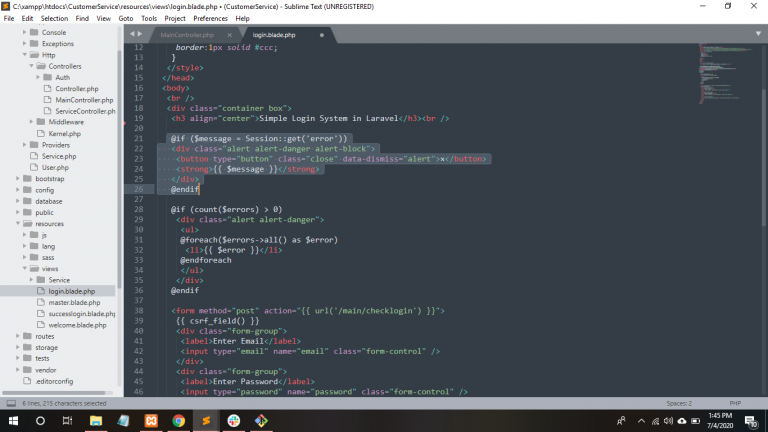Open the View menu
This screenshot has width=768, height=432.
[103, 18]
